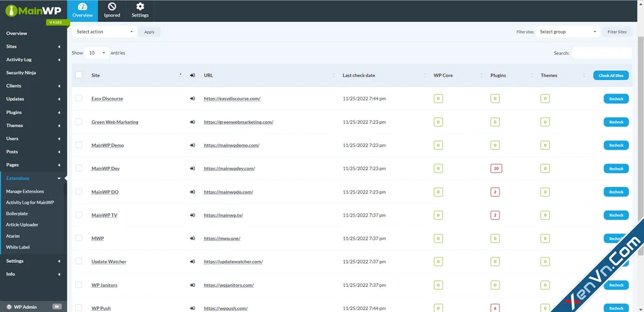Sort table by URL column
644x312 pixels.
coord(269,75)
